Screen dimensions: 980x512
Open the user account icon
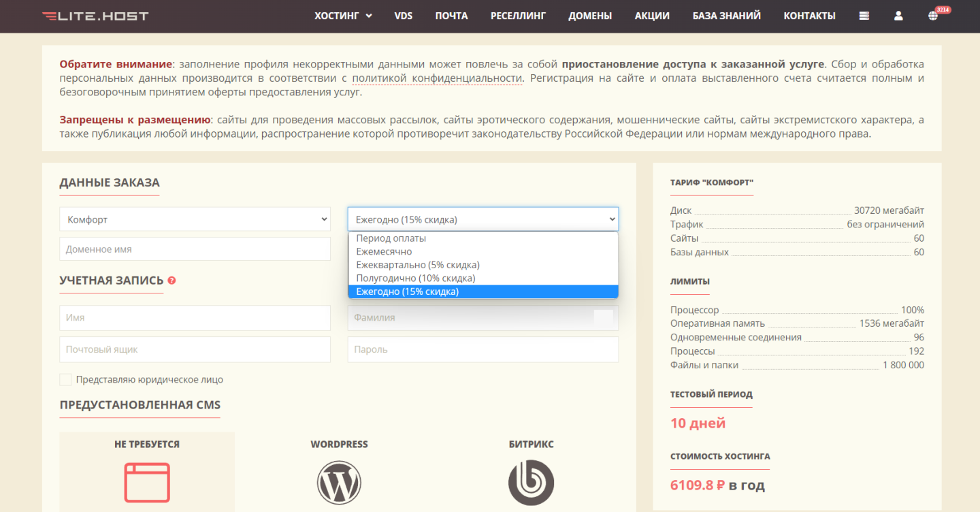tap(899, 16)
